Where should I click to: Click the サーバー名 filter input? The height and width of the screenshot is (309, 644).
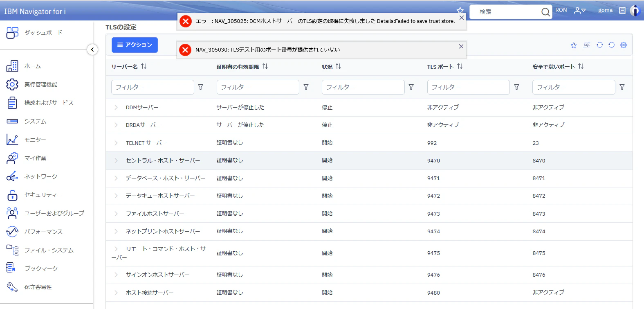coord(153,87)
